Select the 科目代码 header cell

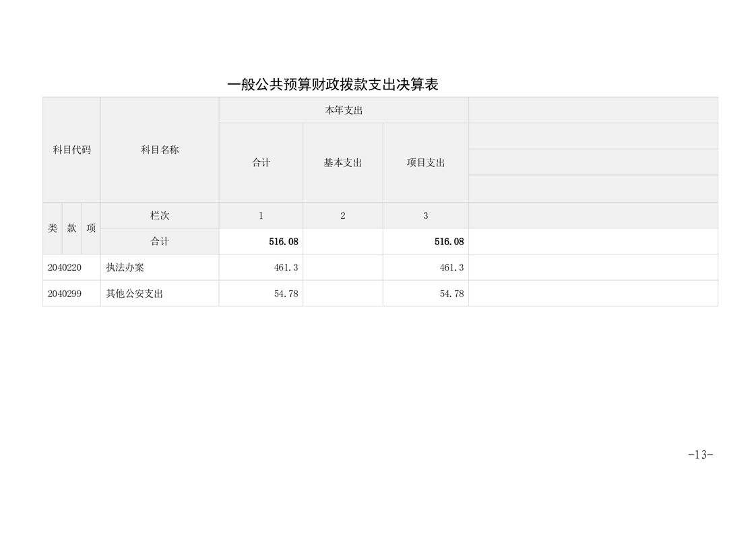71,149
